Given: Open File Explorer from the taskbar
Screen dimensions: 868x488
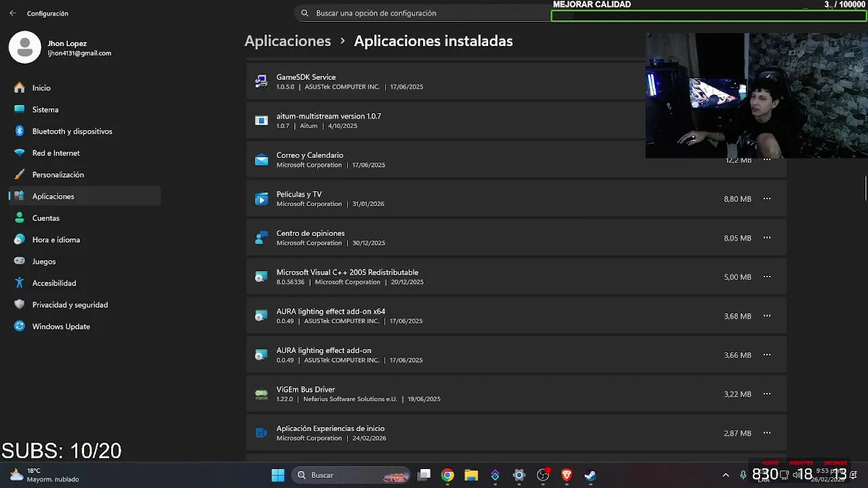Looking at the screenshot, I should (471, 475).
